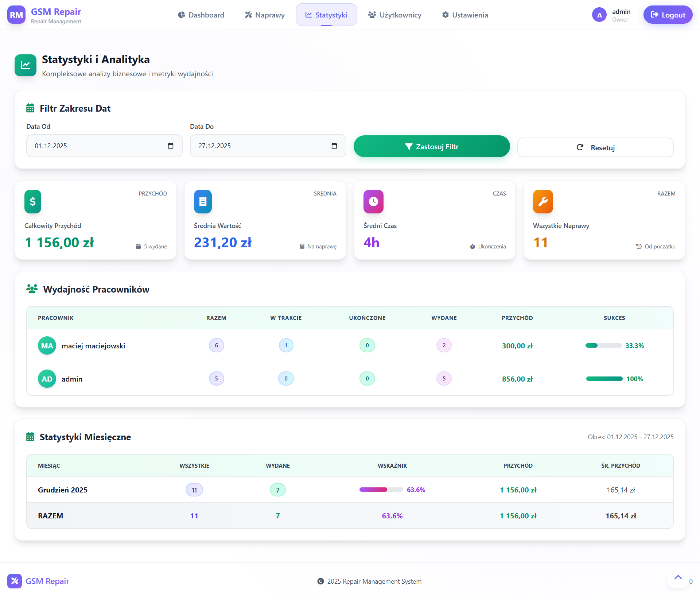Click the history icon beside Od początku

click(639, 247)
